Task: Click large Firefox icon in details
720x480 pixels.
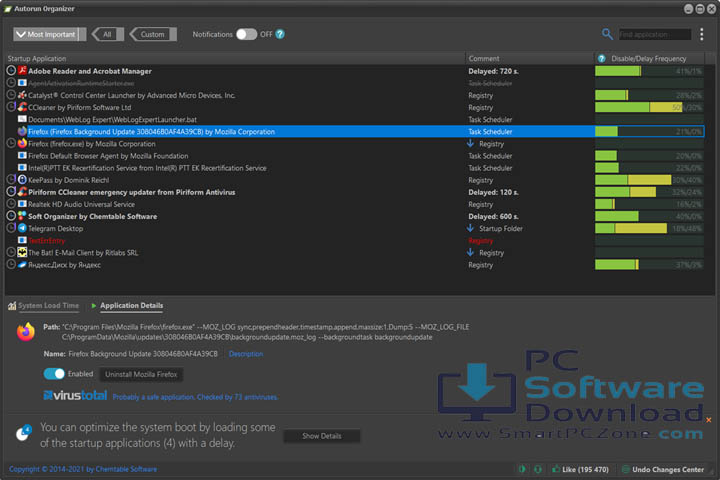Action: 26,332
